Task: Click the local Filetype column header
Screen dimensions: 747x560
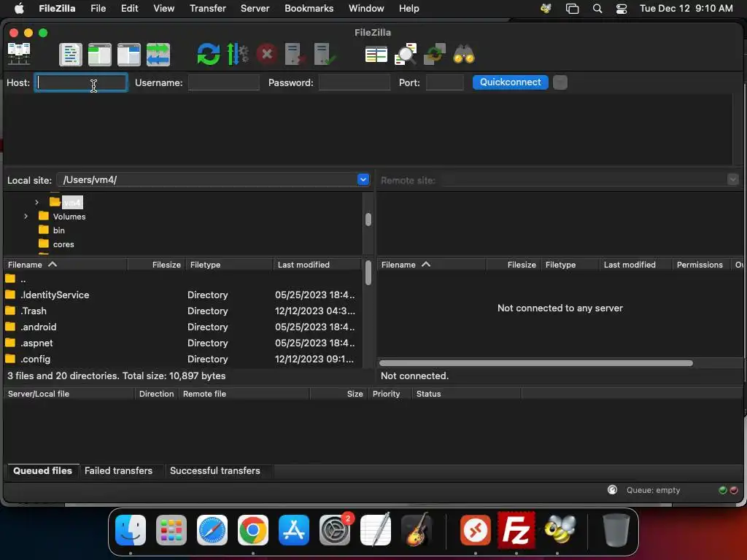Action: pyautogui.click(x=229, y=265)
